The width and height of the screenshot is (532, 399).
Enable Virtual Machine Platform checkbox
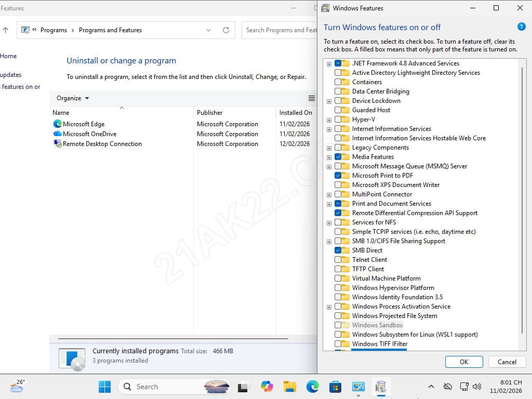338,278
